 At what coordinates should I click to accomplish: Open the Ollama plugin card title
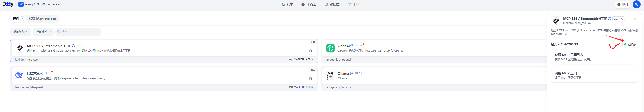pyautogui.click(x=343, y=73)
